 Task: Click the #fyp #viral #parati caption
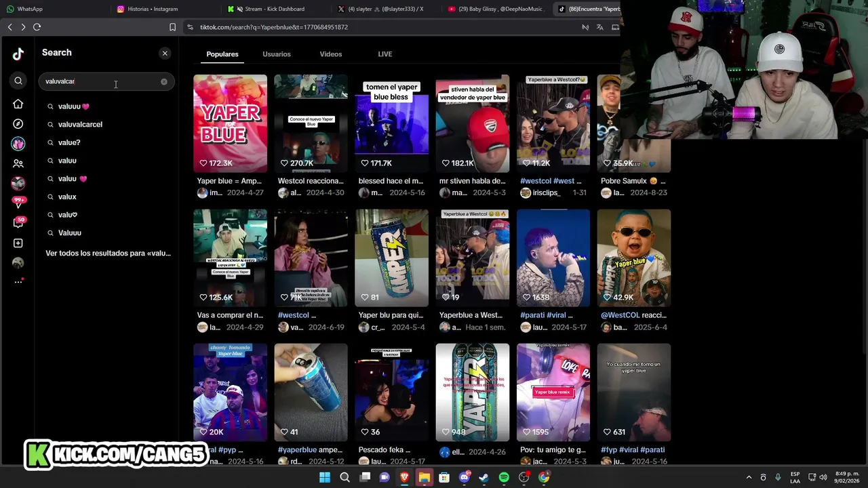[x=633, y=450]
